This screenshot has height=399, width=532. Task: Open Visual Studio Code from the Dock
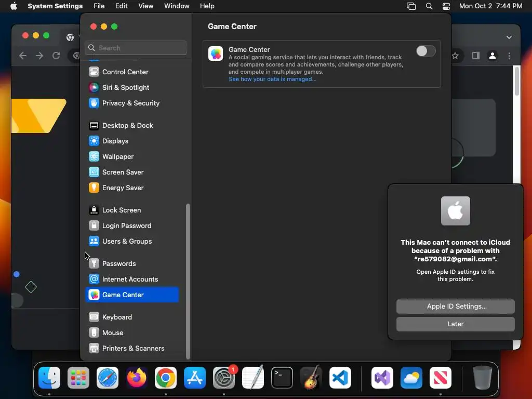point(340,378)
